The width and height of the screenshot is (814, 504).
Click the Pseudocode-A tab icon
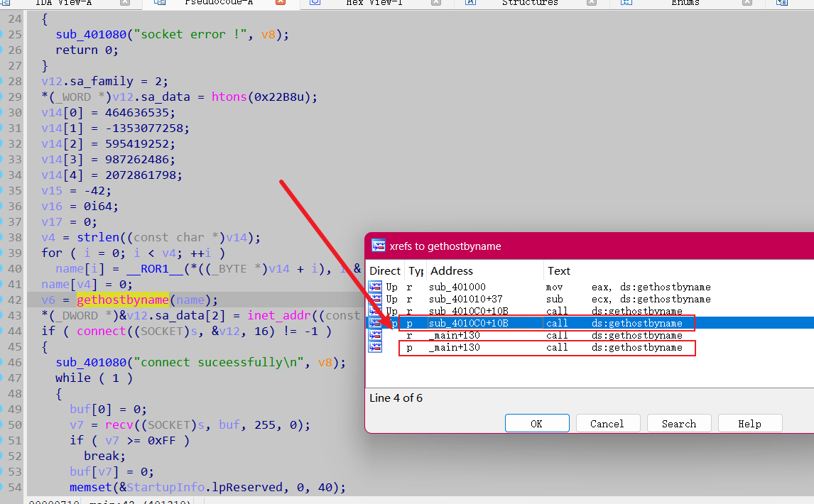click(160, 3)
